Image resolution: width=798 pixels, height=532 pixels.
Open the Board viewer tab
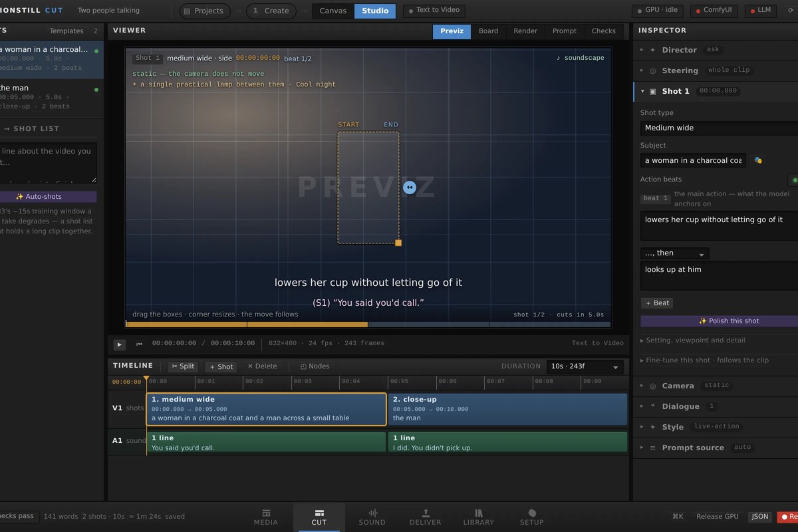click(x=488, y=31)
